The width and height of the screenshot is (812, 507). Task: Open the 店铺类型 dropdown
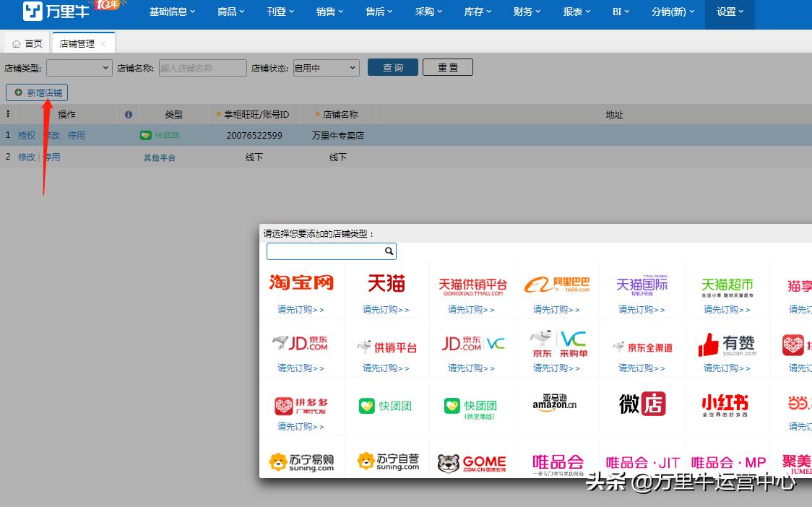click(79, 67)
